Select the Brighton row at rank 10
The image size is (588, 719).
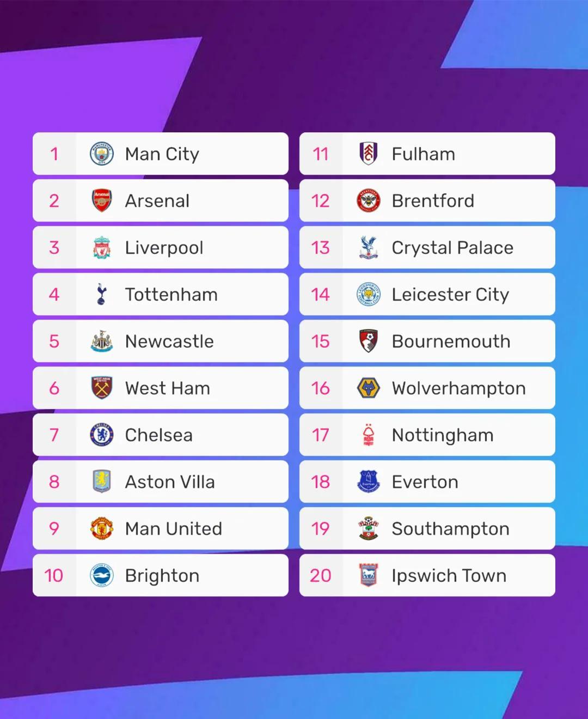pos(161,576)
